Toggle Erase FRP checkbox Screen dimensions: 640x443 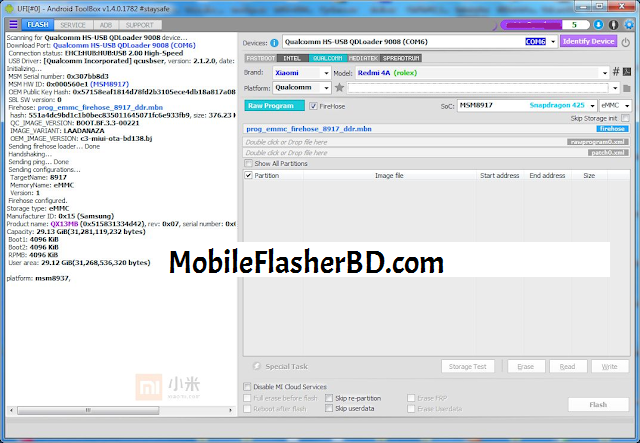(x=411, y=398)
